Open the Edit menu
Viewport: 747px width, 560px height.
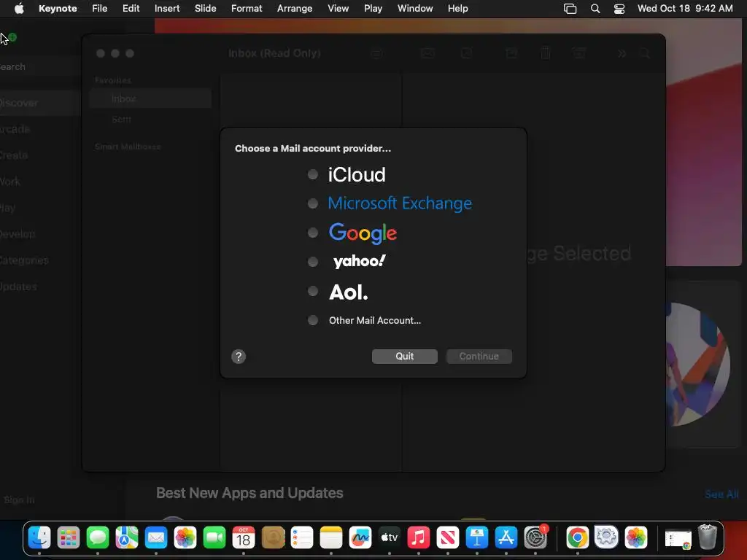pyautogui.click(x=131, y=8)
